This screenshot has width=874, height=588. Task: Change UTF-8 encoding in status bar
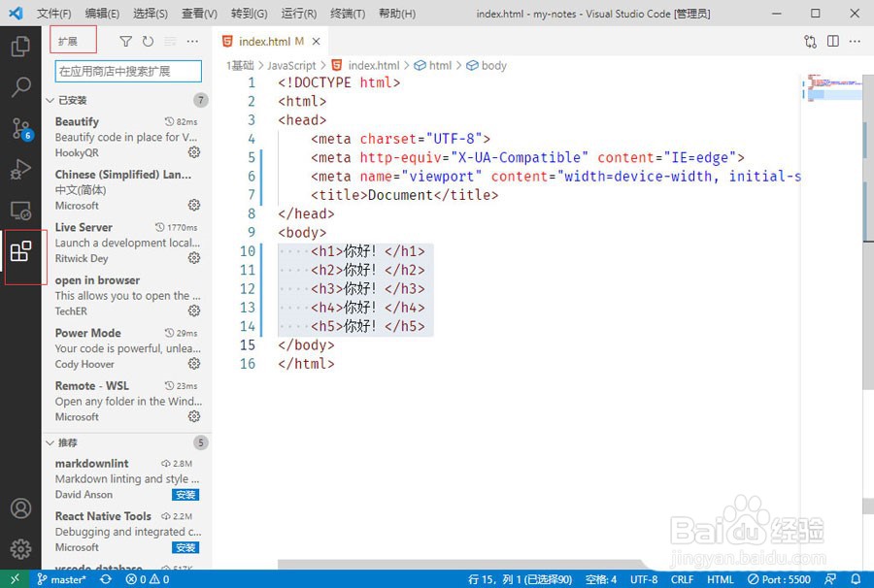pos(644,579)
